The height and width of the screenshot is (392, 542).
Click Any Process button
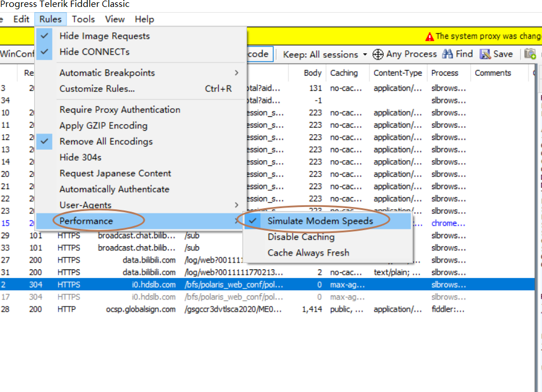tap(405, 54)
